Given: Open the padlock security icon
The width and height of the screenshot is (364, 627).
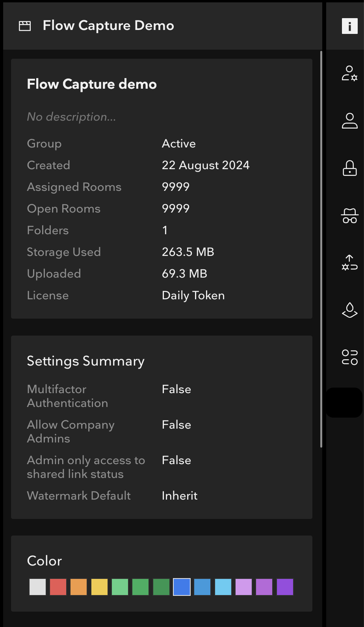Looking at the screenshot, I should click(x=349, y=168).
